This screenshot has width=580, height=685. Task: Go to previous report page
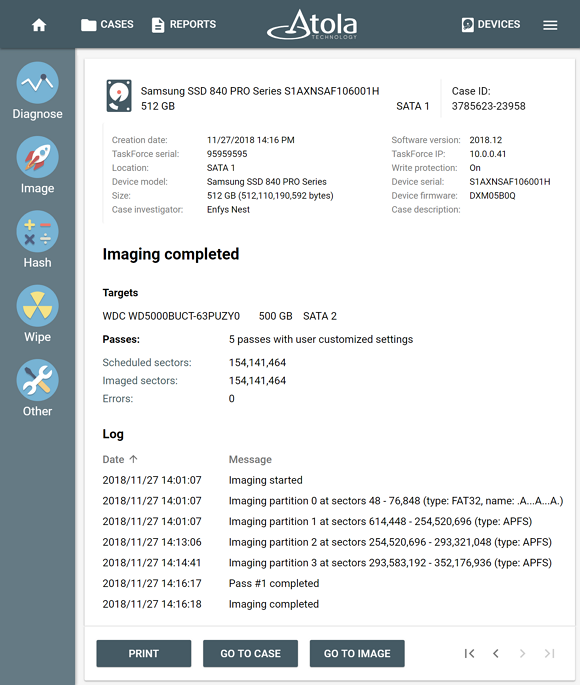[x=496, y=653]
